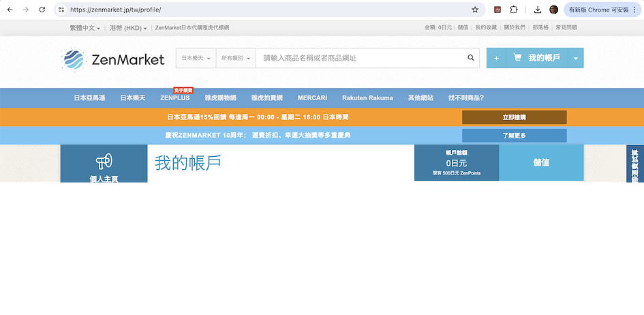
Task: Open 個人主頁 sidebar megaphone icon
Action: click(104, 162)
